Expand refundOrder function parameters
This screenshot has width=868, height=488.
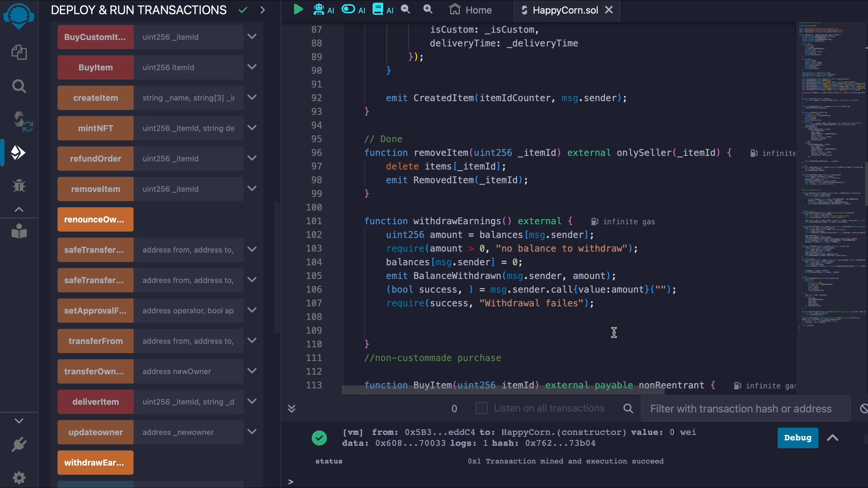(x=252, y=158)
